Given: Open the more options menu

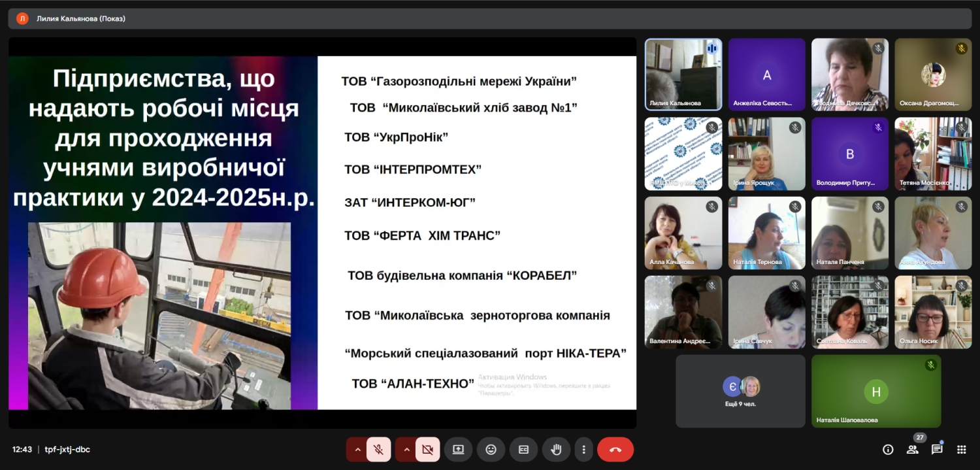Looking at the screenshot, I should 583,450.
